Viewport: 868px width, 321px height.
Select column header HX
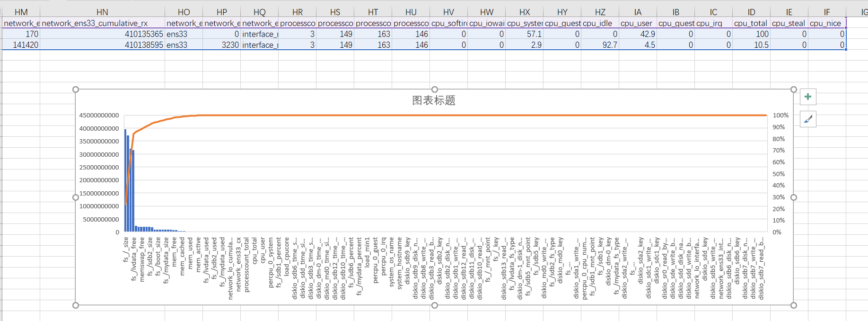524,12
